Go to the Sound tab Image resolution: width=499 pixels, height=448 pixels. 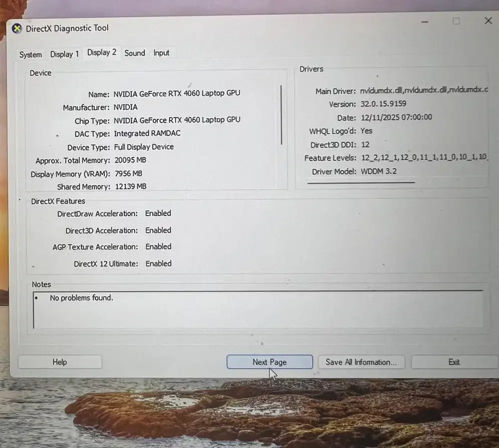135,53
